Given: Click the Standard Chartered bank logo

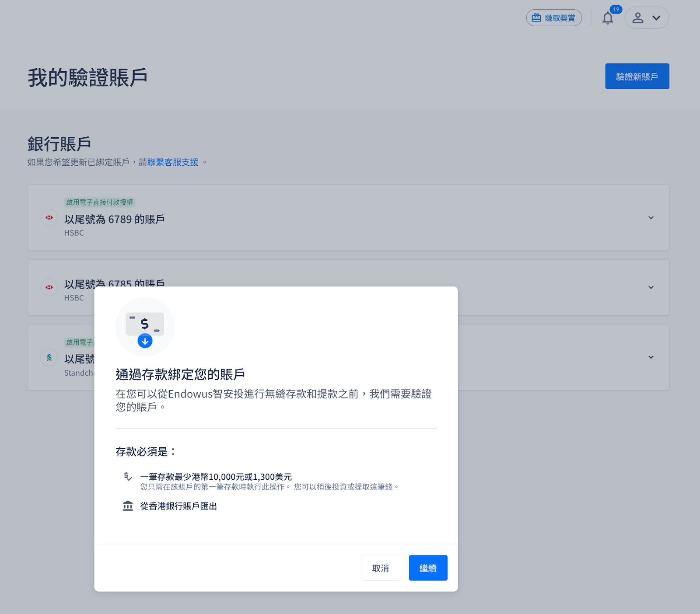Looking at the screenshot, I should [x=49, y=357].
